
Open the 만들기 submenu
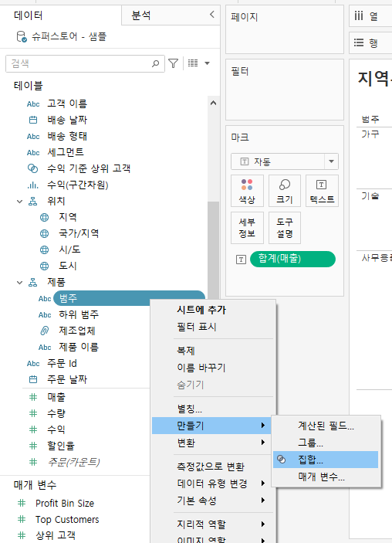click(212, 426)
